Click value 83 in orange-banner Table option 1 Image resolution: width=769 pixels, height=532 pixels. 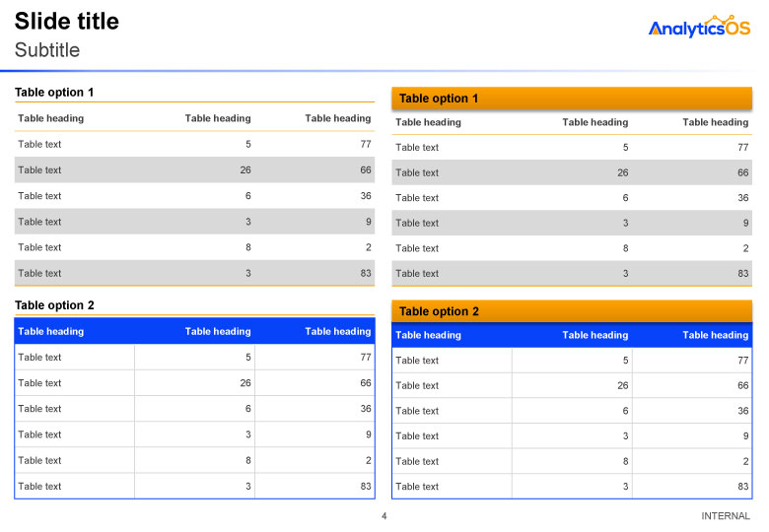click(743, 274)
